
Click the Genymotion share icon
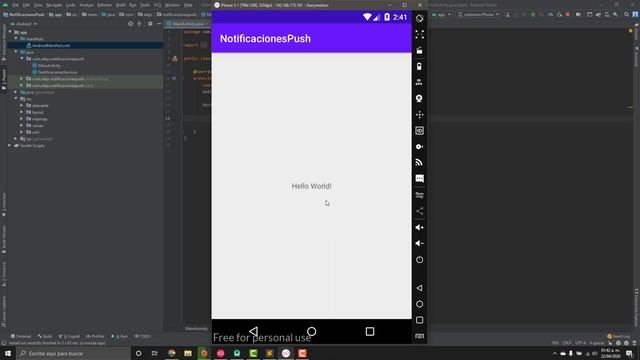419,211
